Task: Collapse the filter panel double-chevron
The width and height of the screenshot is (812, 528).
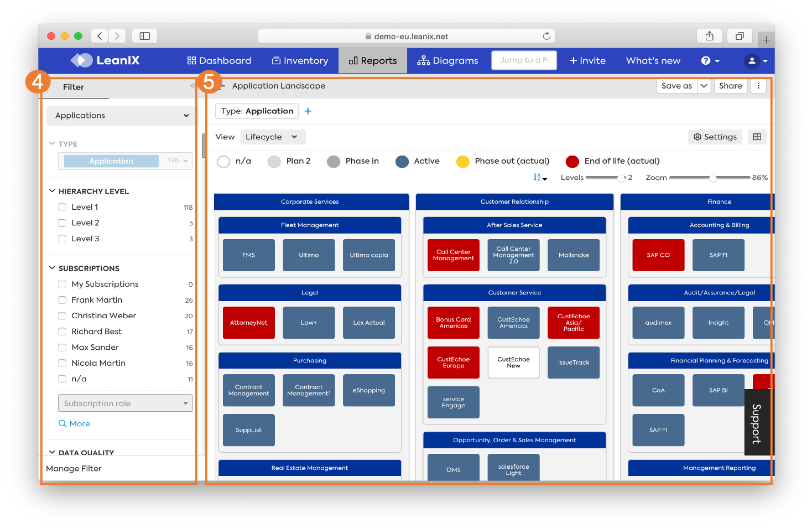Action: [192, 86]
